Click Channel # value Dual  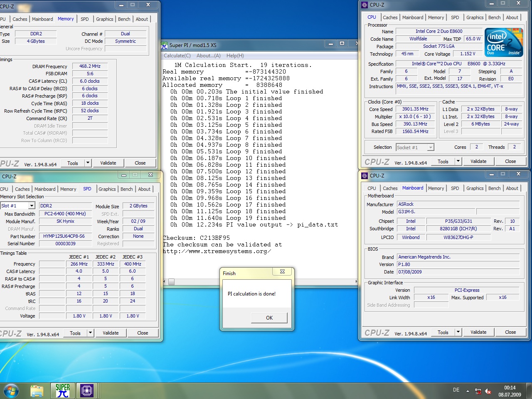pos(126,34)
